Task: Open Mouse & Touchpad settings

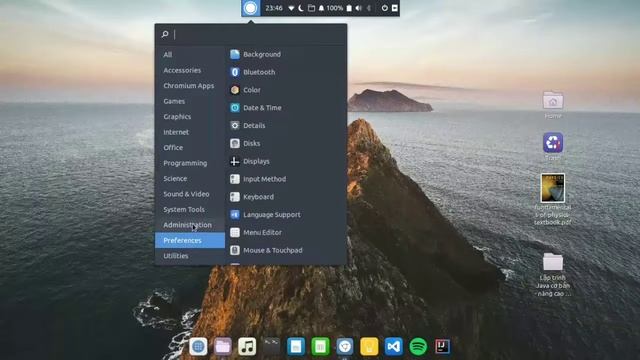Action: click(x=285, y=250)
